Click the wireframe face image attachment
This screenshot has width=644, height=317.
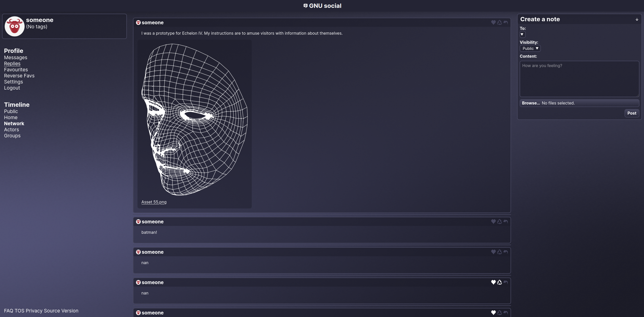click(194, 119)
